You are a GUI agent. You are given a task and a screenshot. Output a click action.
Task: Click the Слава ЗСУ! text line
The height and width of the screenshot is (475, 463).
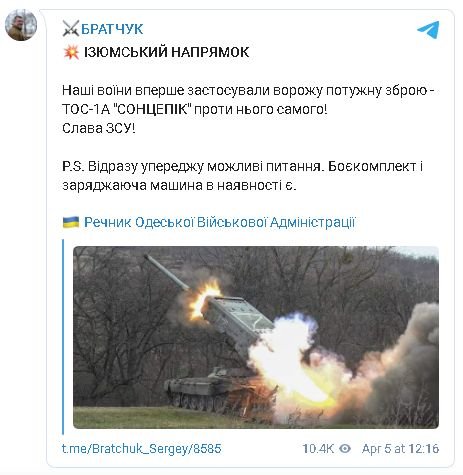[99, 128]
